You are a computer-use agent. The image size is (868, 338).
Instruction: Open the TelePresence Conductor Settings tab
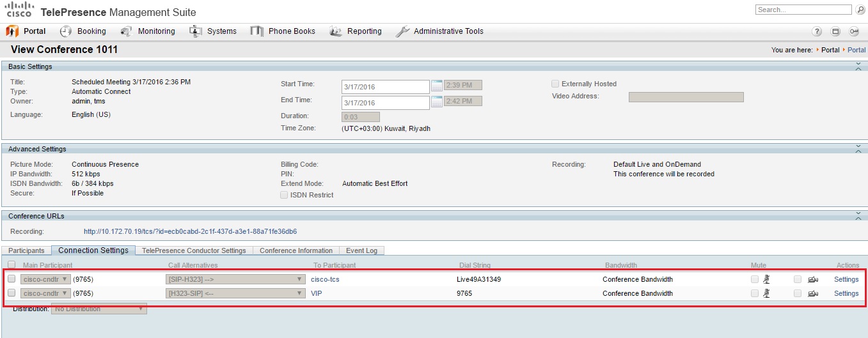tap(194, 250)
